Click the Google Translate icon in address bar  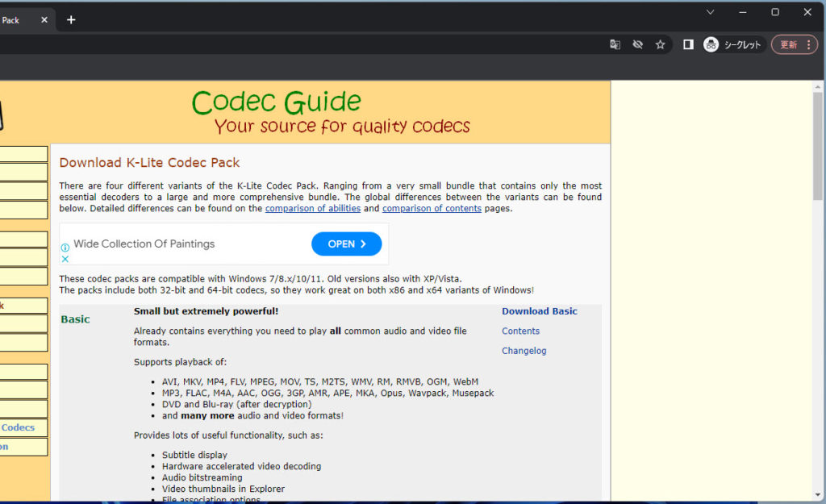(x=615, y=44)
